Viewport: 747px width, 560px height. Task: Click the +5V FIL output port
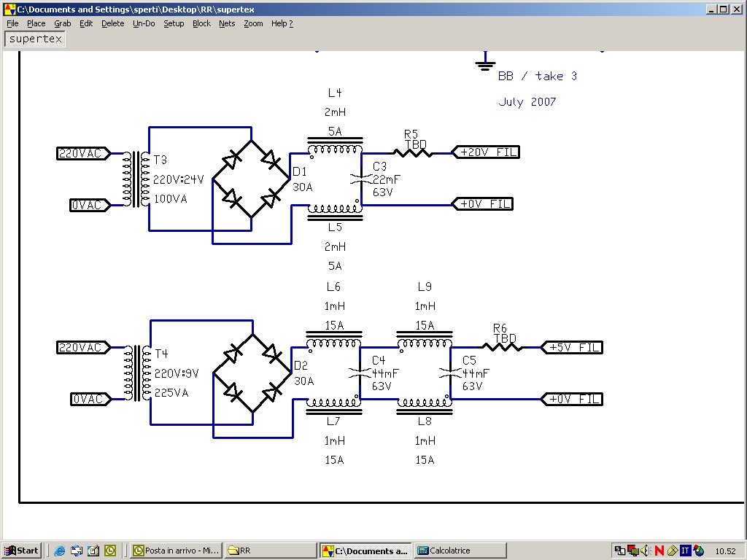(572, 347)
